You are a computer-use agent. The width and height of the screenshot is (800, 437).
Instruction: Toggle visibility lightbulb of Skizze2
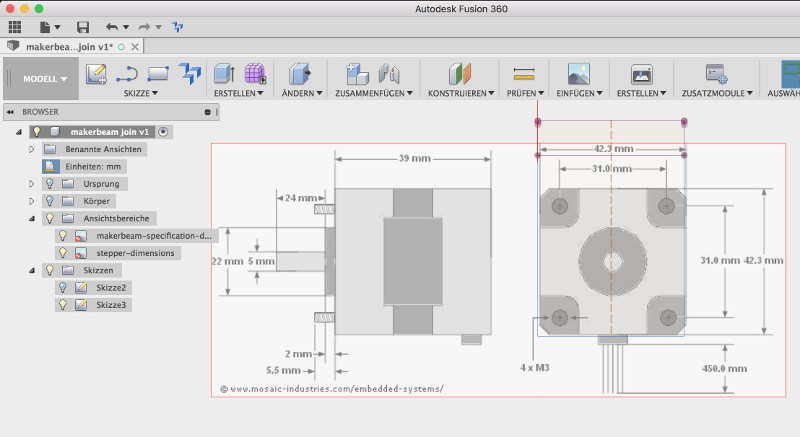63,288
